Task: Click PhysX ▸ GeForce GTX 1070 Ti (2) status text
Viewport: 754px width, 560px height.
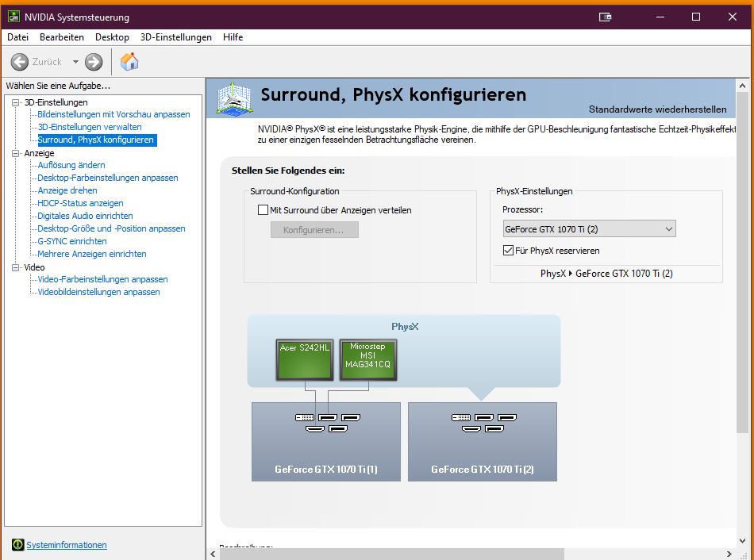Action: (x=606, y=274)
